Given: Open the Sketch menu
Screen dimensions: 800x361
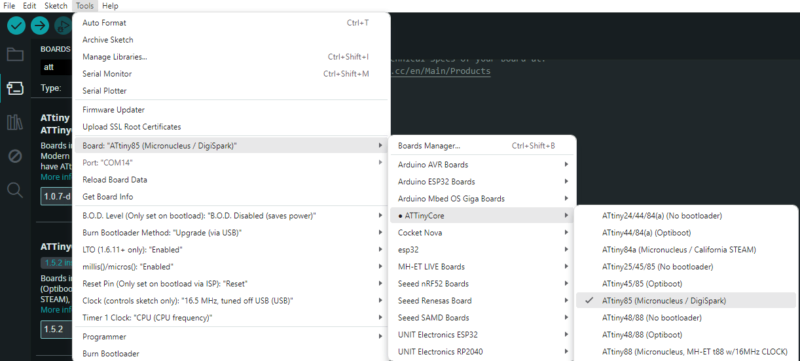Looking at the screenshot, I should click(56, 6).
